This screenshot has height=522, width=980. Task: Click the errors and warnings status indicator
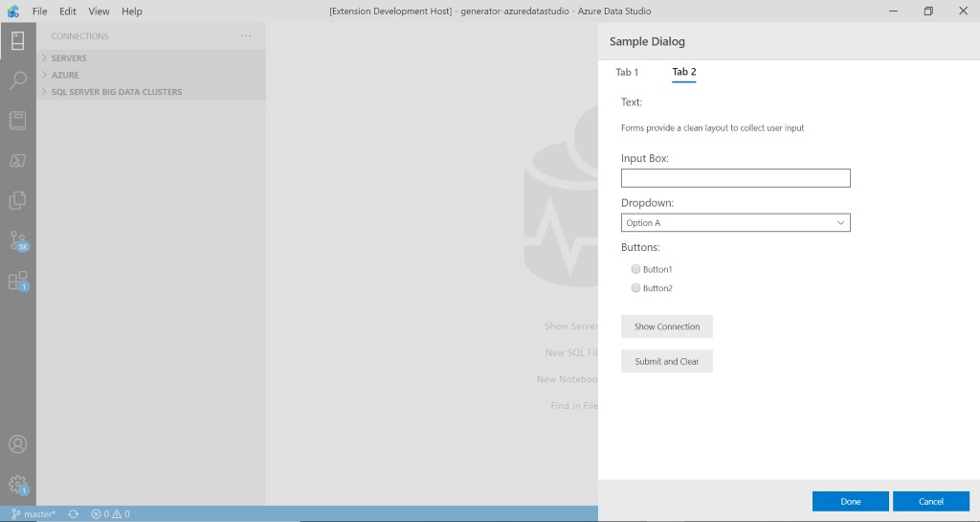tap(111, 514)
